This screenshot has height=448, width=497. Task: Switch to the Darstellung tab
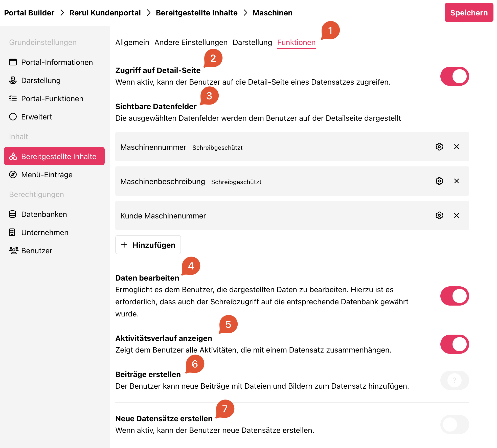252,42
